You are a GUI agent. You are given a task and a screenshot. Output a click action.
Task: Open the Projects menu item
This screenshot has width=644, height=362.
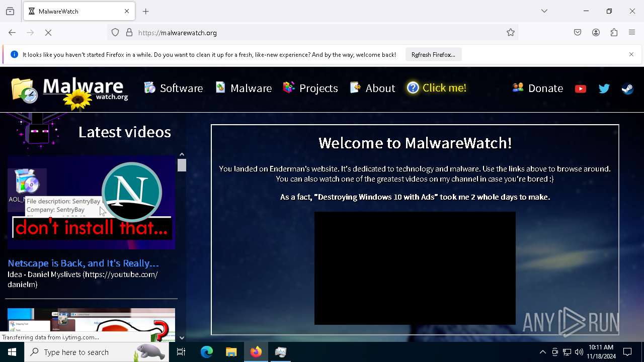pyautogui.click(x=310, y=88)
